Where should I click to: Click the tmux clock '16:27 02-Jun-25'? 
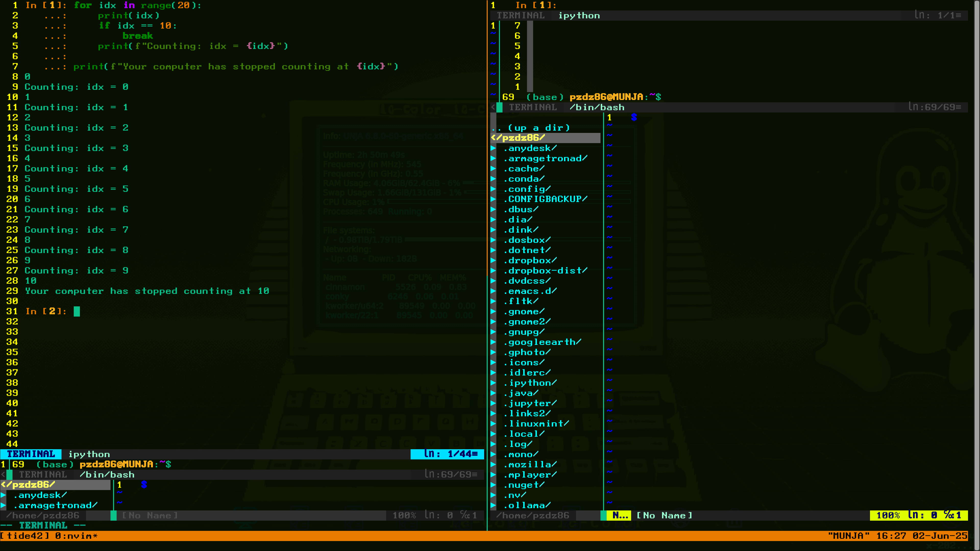tap(922, 536)
